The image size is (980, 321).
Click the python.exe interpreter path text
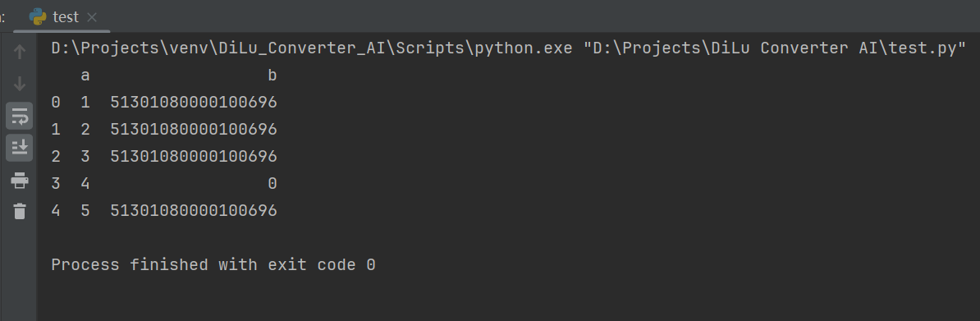(x=311, y=48)
